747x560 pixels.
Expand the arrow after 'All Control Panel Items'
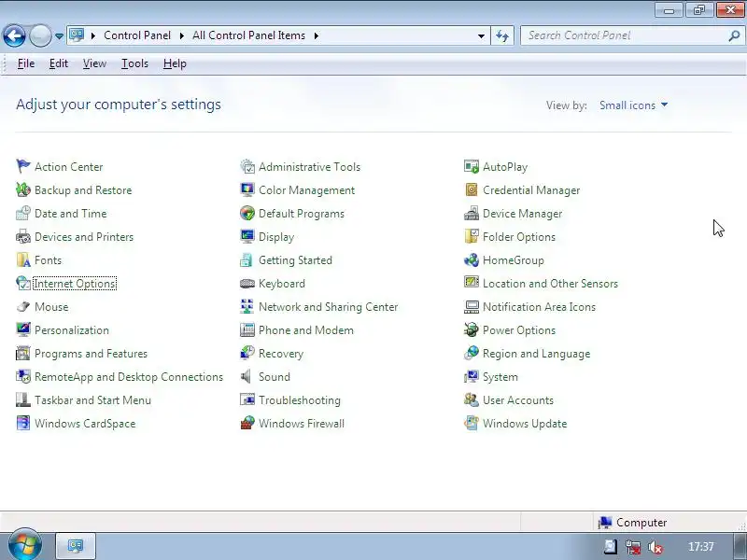[x=316, y=35]
